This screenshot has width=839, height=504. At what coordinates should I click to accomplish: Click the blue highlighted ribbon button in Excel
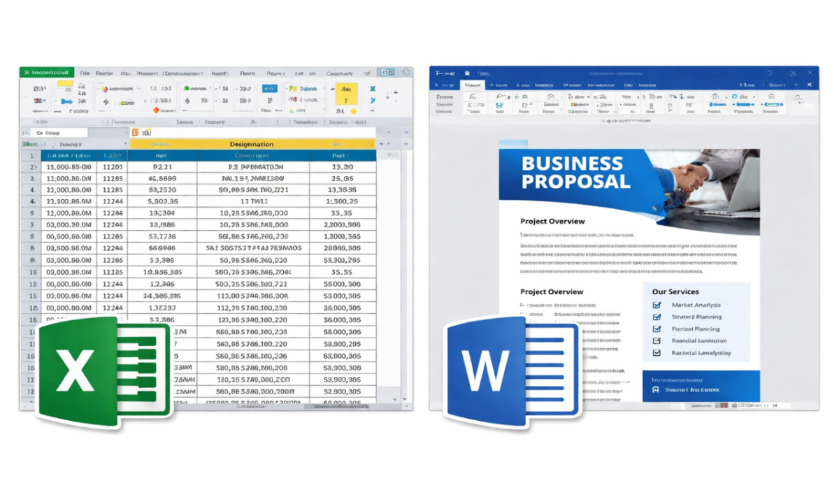pos(269,89)
